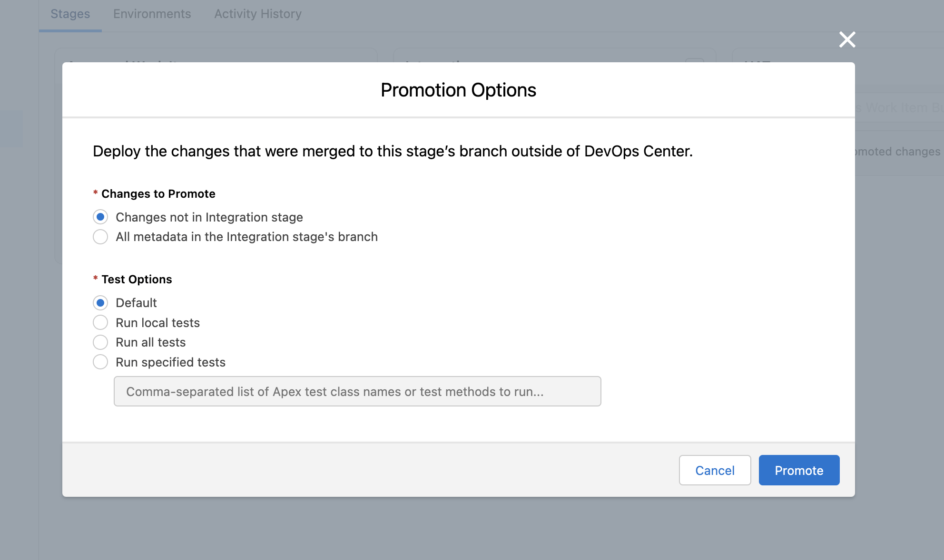Go to the Activity History tab
Image resolution: width=944 pixels, height=560 pixels.
pyautogui.click(x=258, y=14)
